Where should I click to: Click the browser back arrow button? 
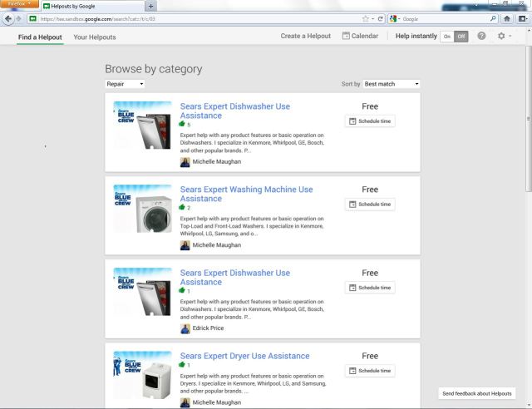point(7,18)
